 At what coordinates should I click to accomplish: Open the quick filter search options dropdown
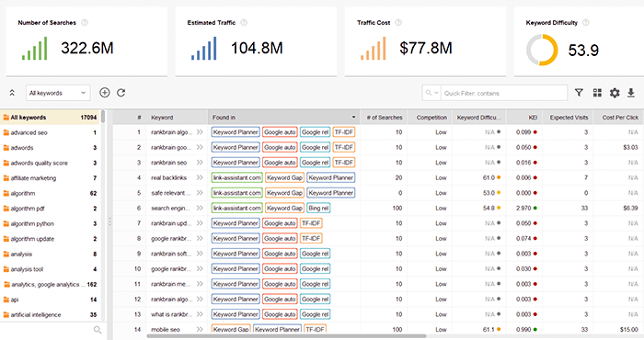point(431,93)
